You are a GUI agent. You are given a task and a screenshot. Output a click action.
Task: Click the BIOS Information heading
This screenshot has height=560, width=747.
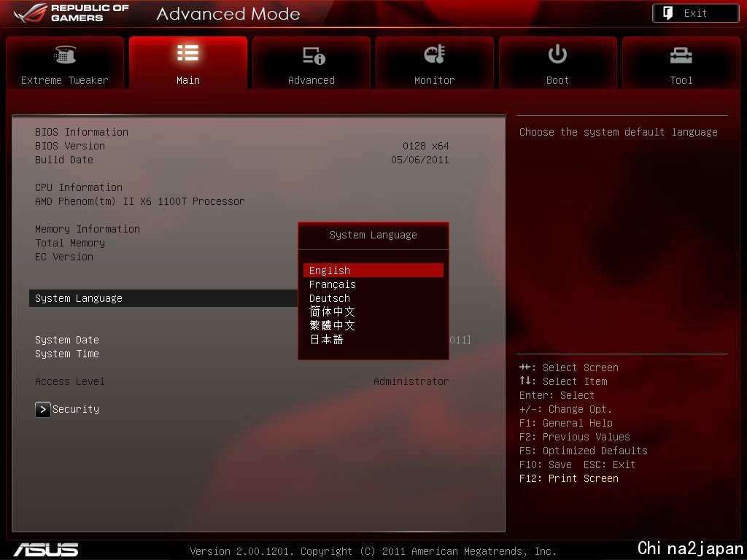tap(82, 132)
